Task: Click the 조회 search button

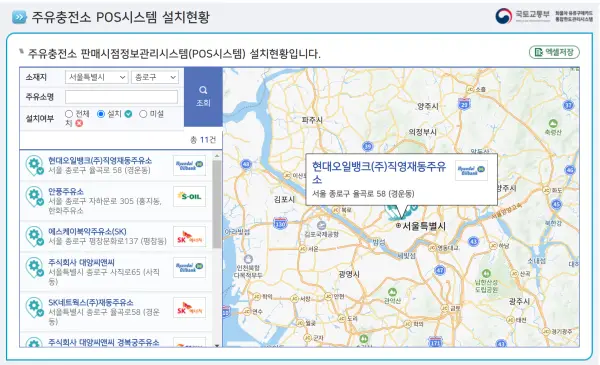Action: click(203, 97)
